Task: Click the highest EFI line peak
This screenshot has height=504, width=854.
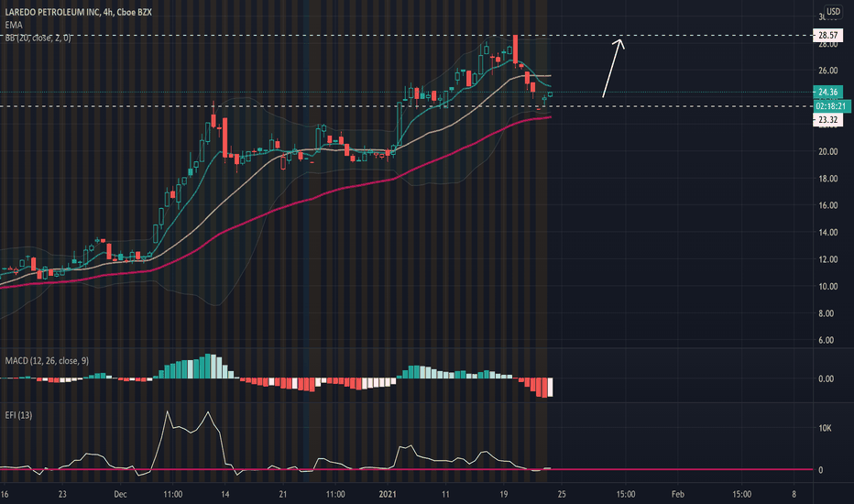Action: (x=167, y=412)
